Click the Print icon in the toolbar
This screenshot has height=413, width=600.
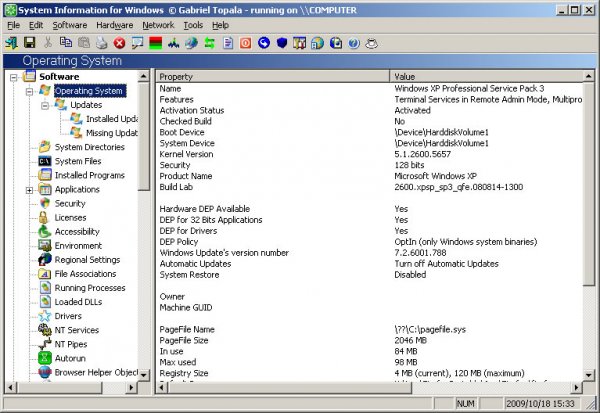point(101,43)
